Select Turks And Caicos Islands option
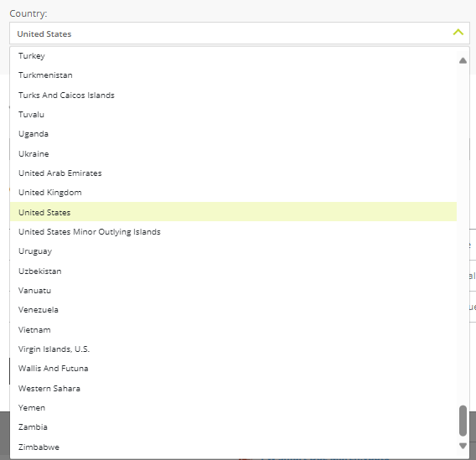This screenshot has width=476, height=460. pyautogui.click(x=233, y=96)
